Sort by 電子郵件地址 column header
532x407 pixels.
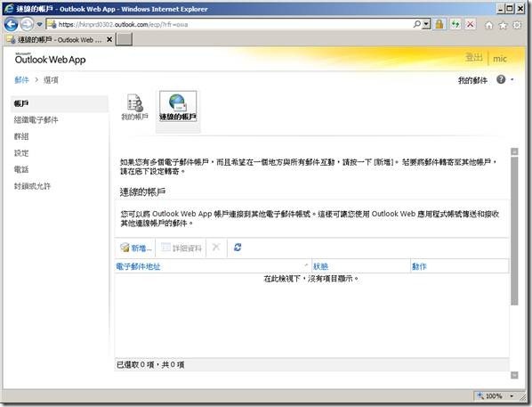[214, 266]
